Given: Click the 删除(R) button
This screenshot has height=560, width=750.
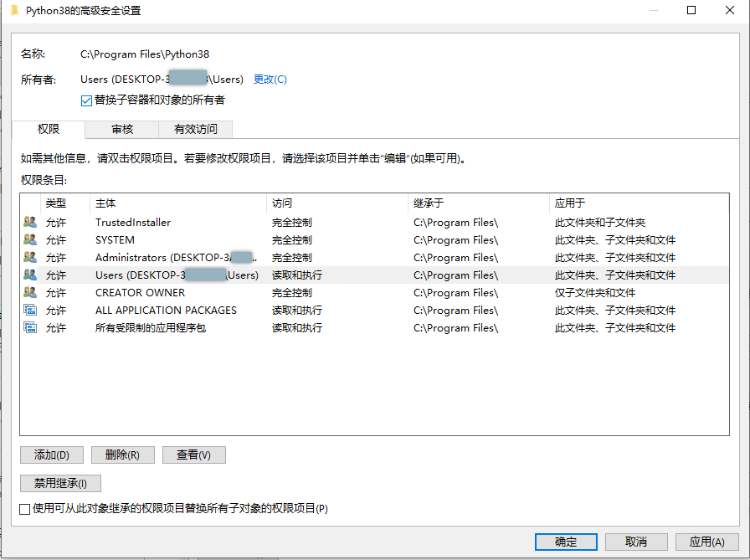Looking at the screenshot, I should pos(122,455).
